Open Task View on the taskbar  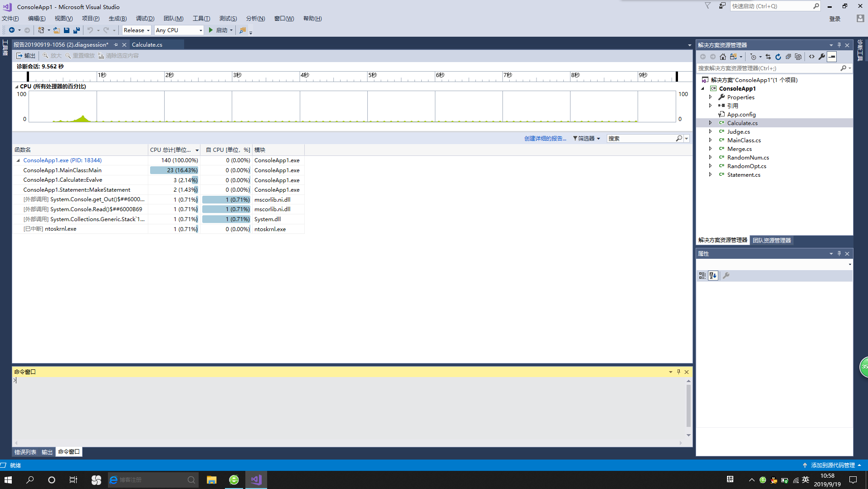click(73, 480)
